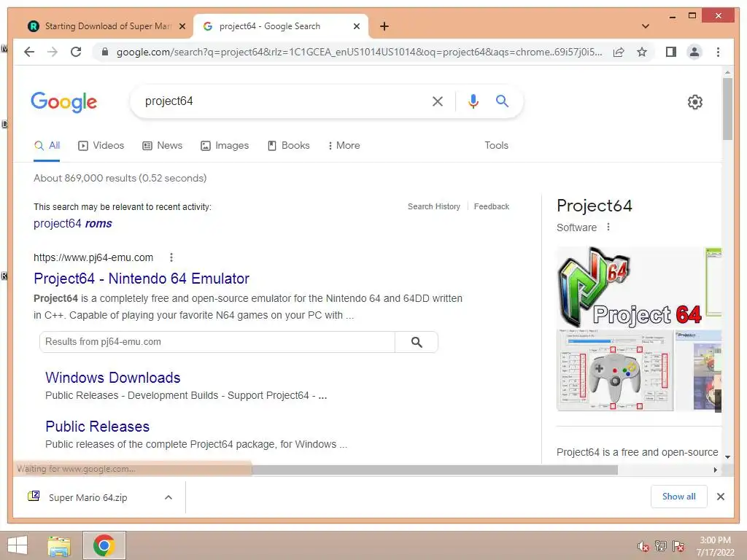Open options for pj64-emu.com result
This screenshot has width=747, height=560.
(171, 257)
